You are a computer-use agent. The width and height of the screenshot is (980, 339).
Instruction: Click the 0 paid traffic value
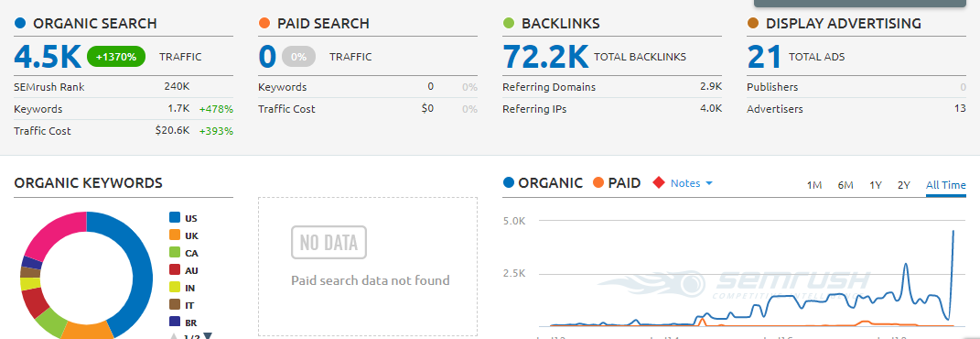[x=267, y=56]
